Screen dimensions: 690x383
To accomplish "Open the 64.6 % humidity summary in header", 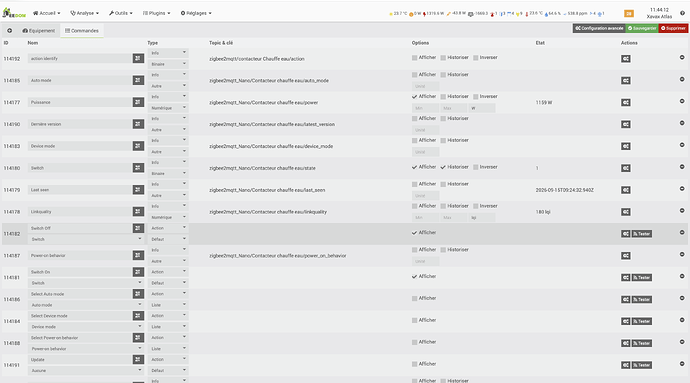I will (553, 14).
